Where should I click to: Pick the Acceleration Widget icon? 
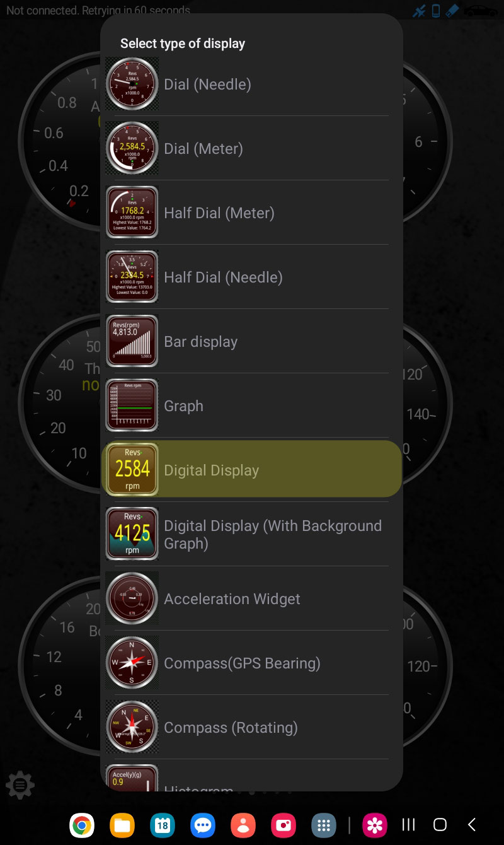[x=132, y=598]
